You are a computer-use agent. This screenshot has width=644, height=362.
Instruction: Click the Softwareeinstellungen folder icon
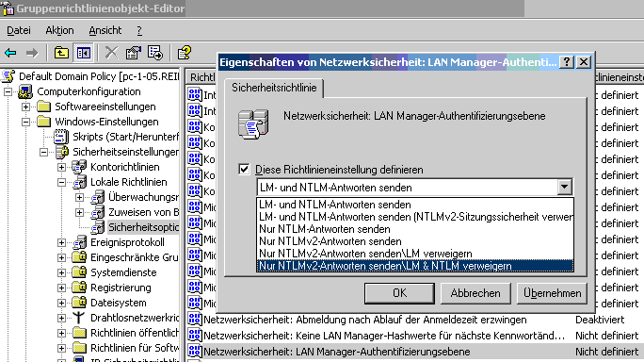coord(43,107)
